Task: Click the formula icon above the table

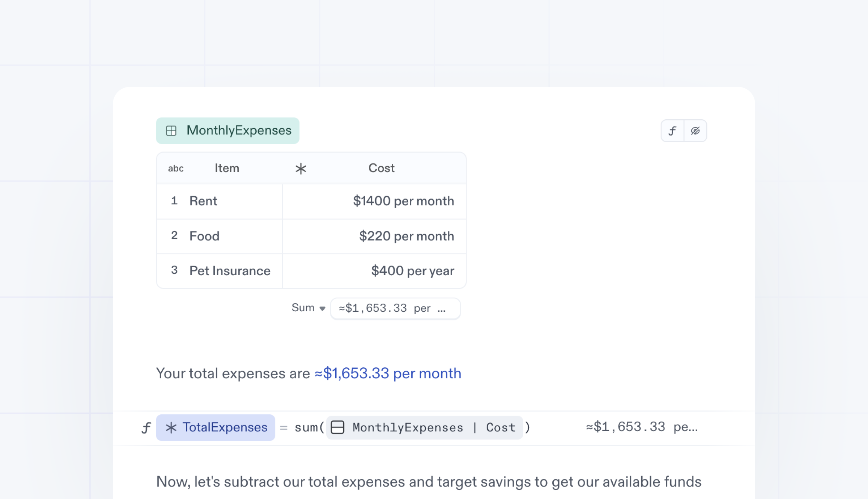Action: coord(672,131)
